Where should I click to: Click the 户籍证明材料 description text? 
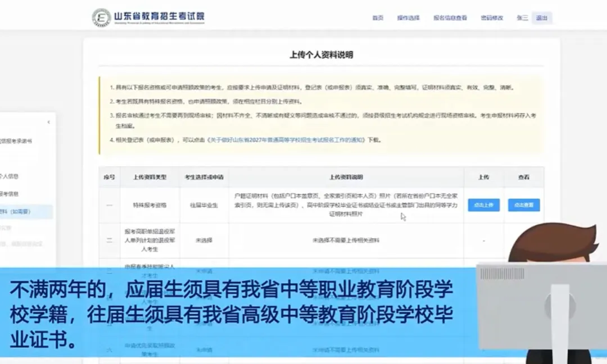tap(346, 205)
